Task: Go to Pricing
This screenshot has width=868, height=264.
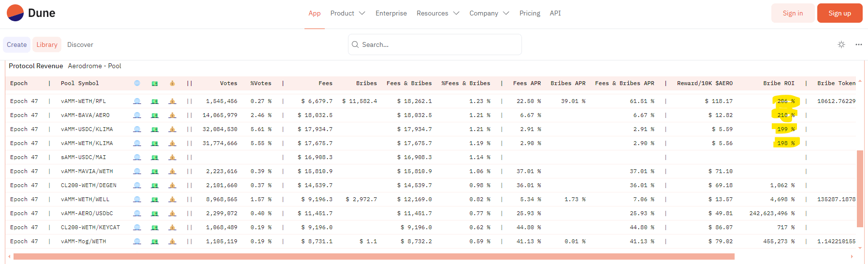Action: (x=530, y=13)
